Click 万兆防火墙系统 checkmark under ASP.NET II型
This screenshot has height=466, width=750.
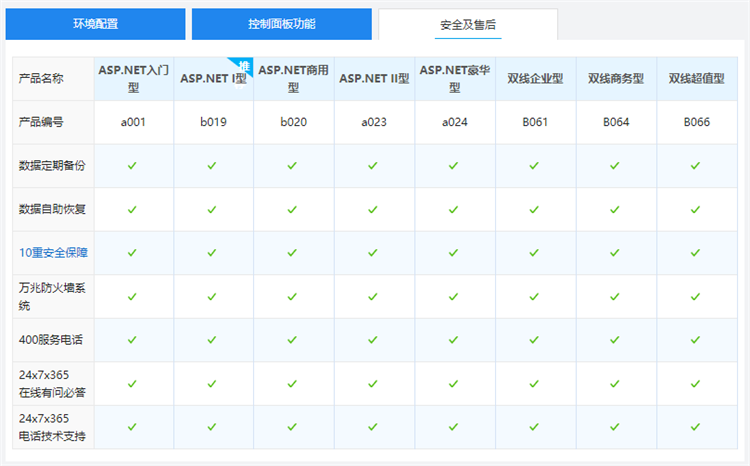pos(372,297)
